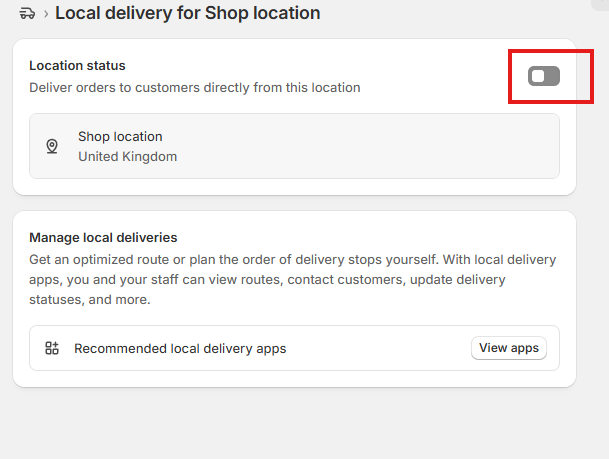The width and height of the screenshot is (609, 459).
Task: Click the empty page background below the cards
Action: click(294, 423)
